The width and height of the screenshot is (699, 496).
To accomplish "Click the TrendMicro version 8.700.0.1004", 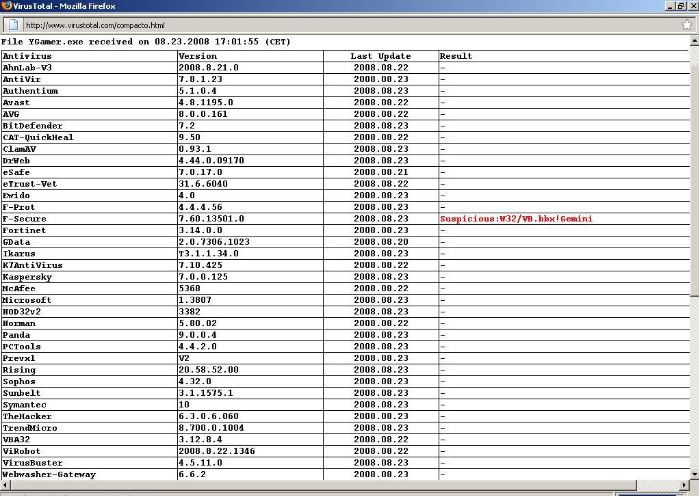I will [211, 428].
